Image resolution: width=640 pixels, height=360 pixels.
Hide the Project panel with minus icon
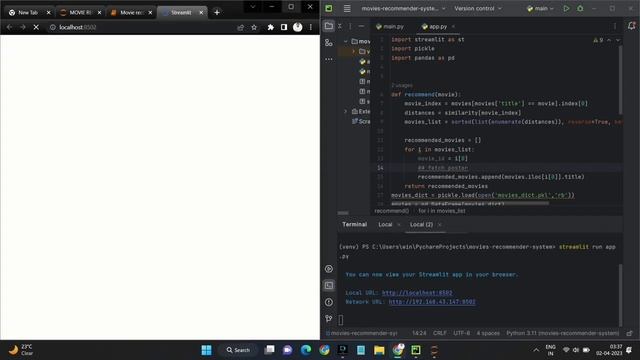tap(361, 26)
